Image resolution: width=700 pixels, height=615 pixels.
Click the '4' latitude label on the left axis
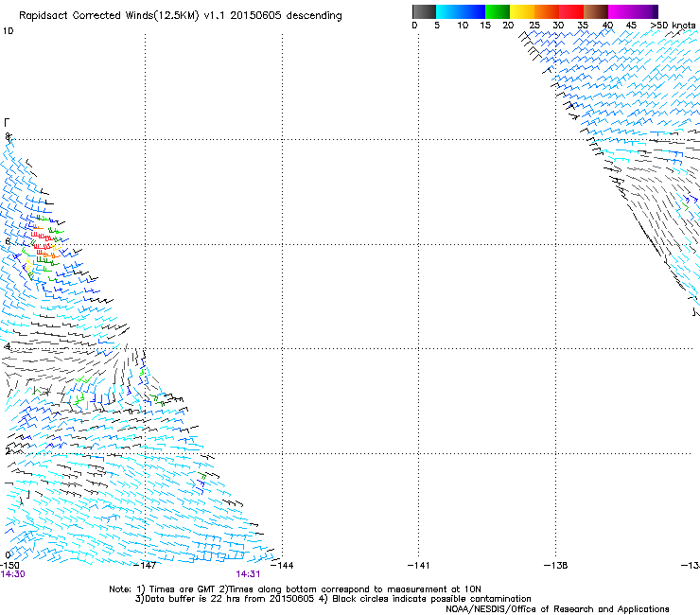(8, 346)
